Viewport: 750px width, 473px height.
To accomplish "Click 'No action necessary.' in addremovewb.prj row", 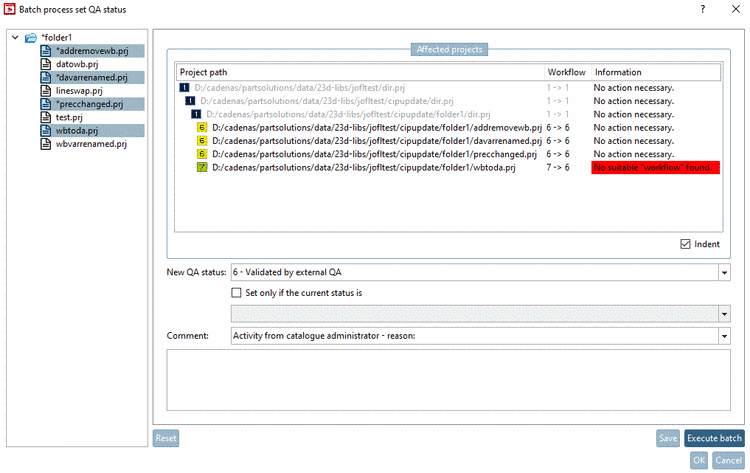I will tap(634, 128).
